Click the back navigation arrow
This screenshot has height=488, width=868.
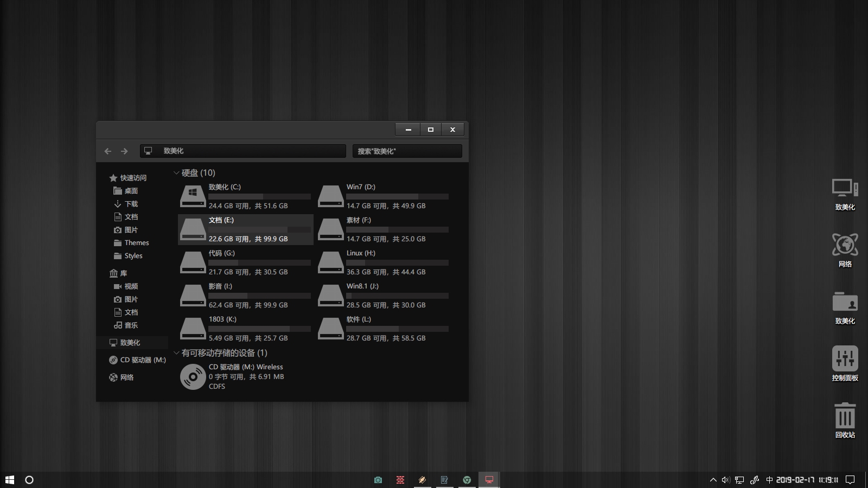tap(107, 151)
